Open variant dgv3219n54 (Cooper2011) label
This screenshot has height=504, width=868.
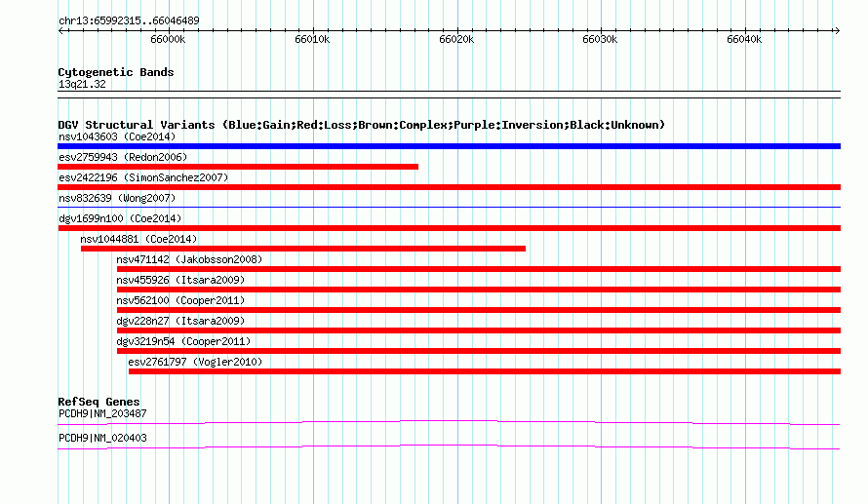coord(183,341)
